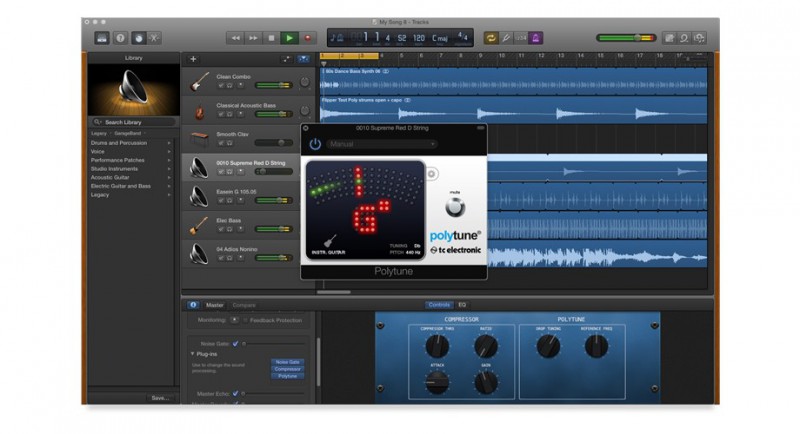Click the Stop transport button
The image size is (800, 434).
[x=271, y=38]
